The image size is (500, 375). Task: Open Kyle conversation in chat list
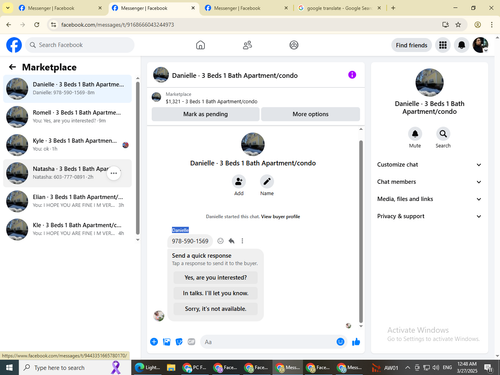(x=67, y=145)
